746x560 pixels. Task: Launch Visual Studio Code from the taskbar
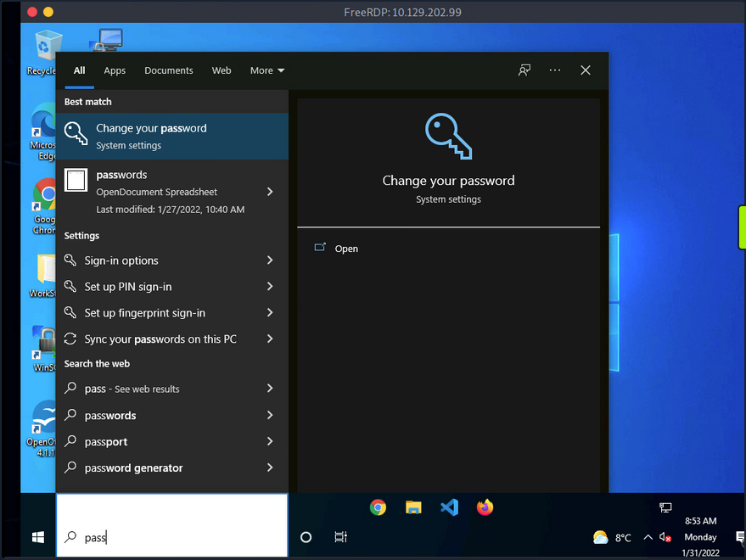(449, 507)
